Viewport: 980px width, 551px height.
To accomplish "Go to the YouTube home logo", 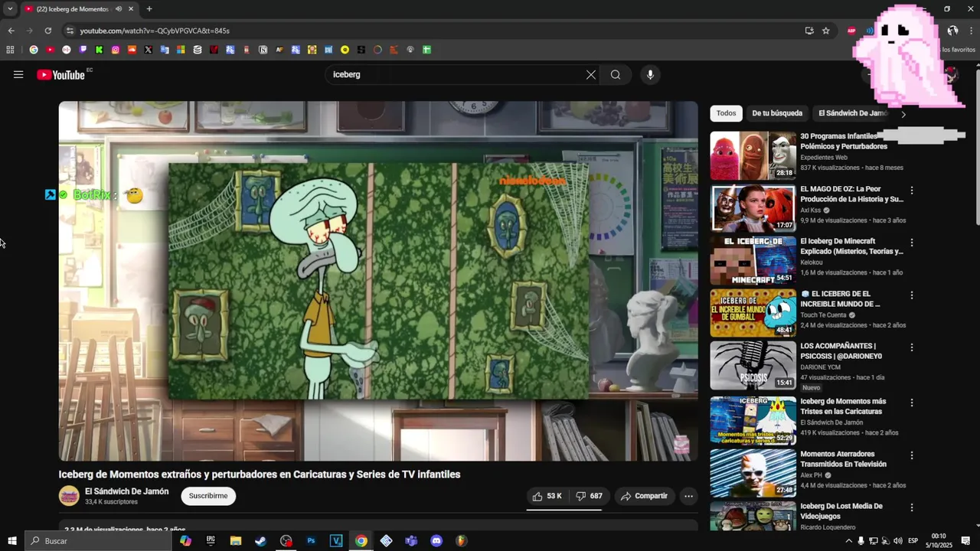I will pyautogui.click(x=60, y=75).
